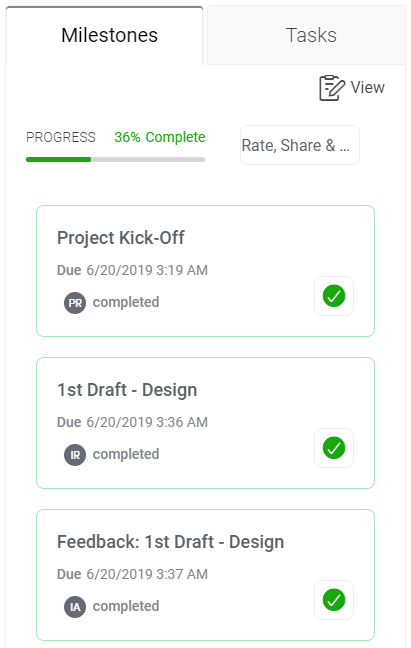Viewport: 411px width, 648px height.
Task: Click due date 6/20/2019 3:19 AM
Action: [x=147, y=270]
